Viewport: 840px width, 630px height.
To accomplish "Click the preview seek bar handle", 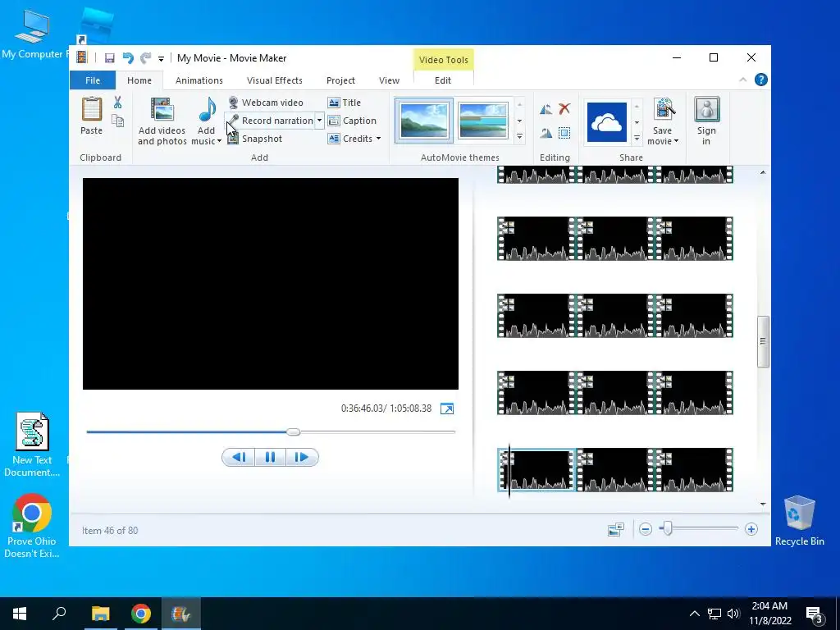I will coord(293,431).
